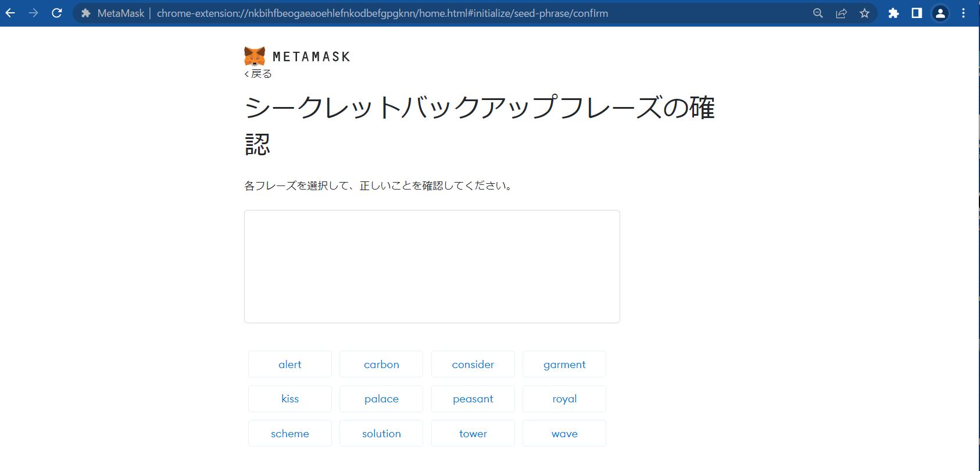The height and width of the screenshot is (471, 980).
Task: Toggle the browser side panel icon
Action: point(917,13)
